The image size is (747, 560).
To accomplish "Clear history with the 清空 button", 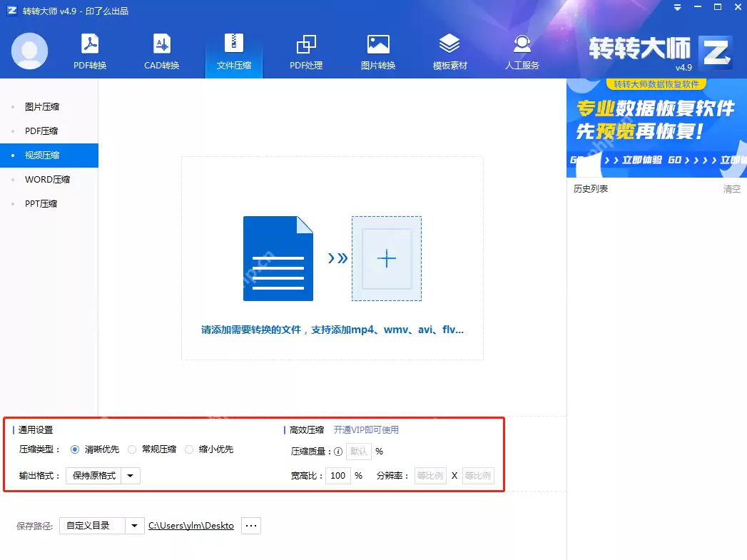I will tap(731, 189).
